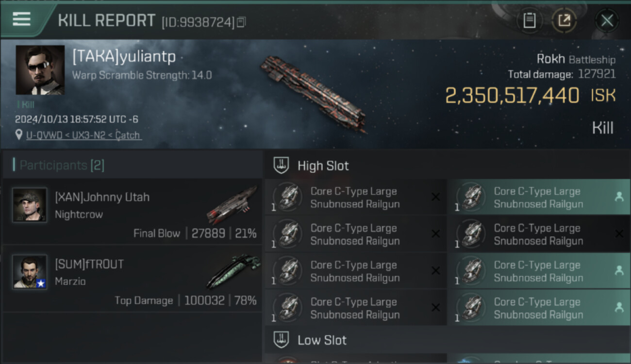Select bottom-right dropped Snubnosed Railgun entry
This screenshot has width=631, height=364.
(539, 308)
